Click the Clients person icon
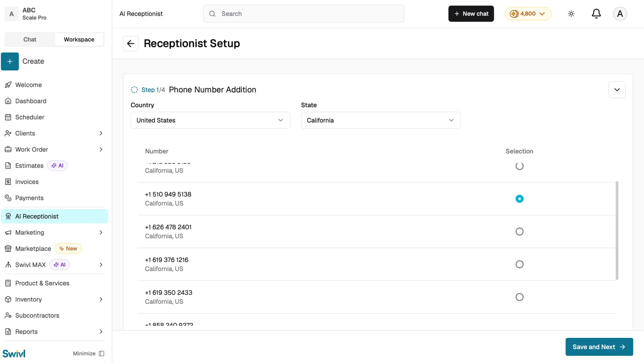Screen dimensions: 644x363 coord(8,133)
